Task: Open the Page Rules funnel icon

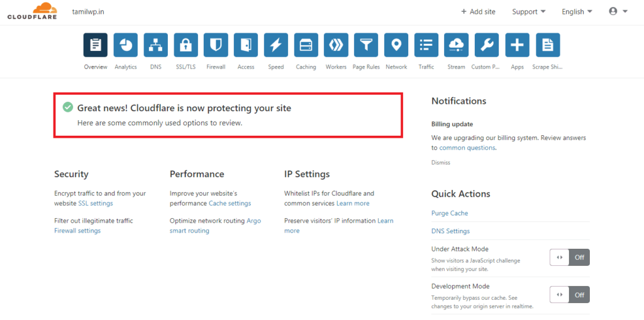Action: (x=366, y=45)
